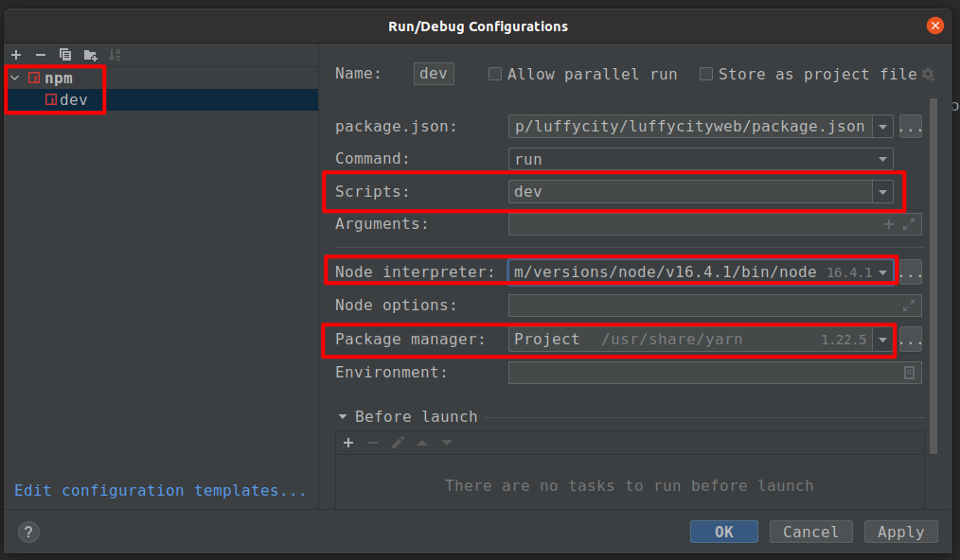Screen dimensions: 960x560
Task: Select the npm group node
Action: 58,78
